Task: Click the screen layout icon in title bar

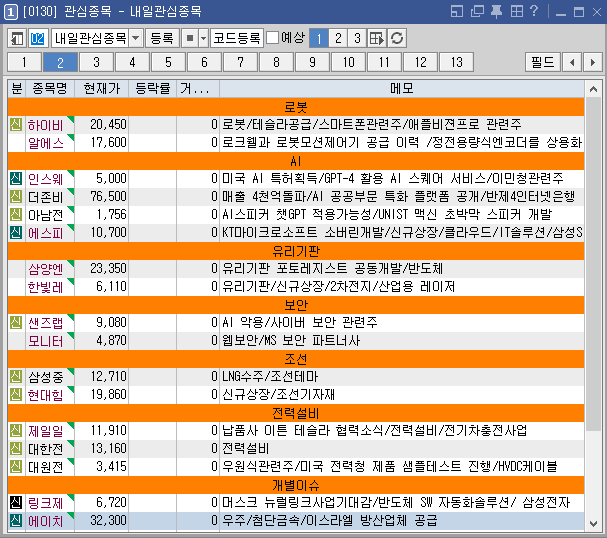Action: click(x=457, y=11)
